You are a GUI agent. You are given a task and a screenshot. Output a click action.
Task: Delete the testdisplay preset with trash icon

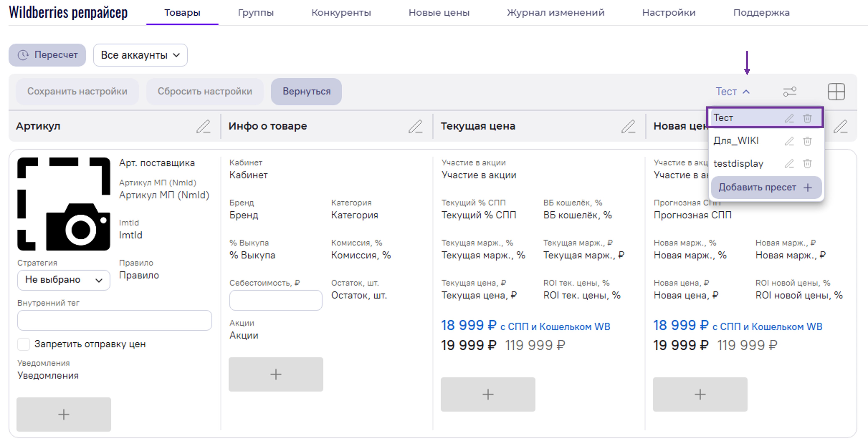[807, 164]
